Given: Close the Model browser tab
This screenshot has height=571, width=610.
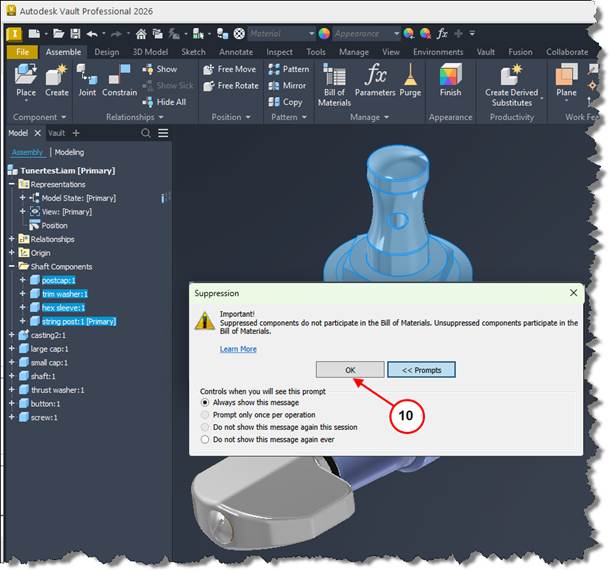Looking at the screenshot, I should coord(37,133).
